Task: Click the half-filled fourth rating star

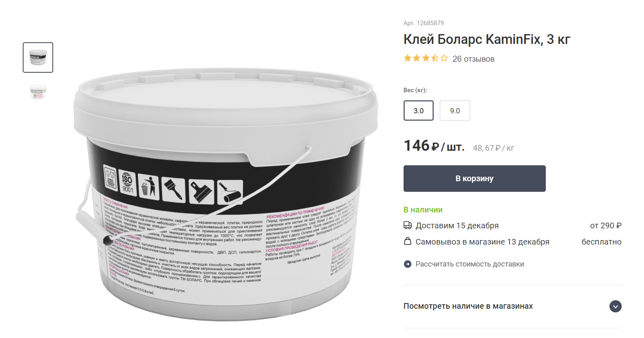Action: [x=435, y=58]
